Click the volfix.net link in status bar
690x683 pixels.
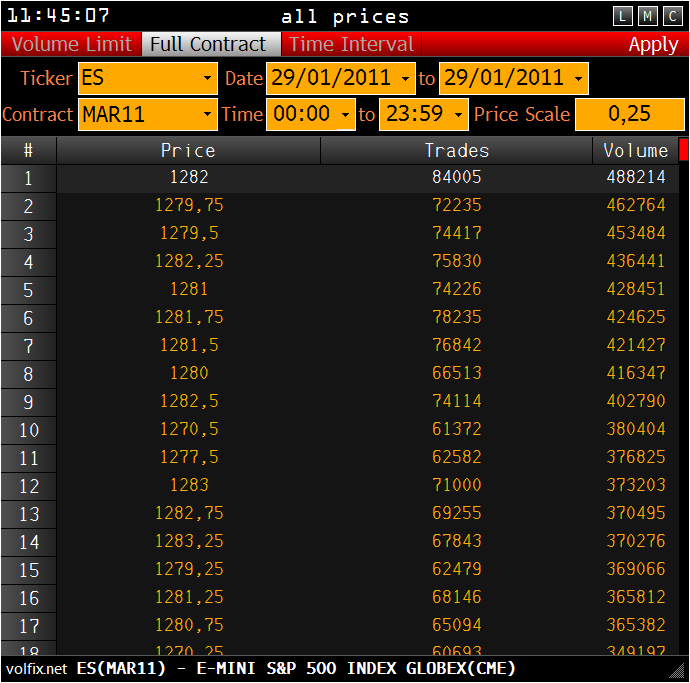tap(36, 669)
